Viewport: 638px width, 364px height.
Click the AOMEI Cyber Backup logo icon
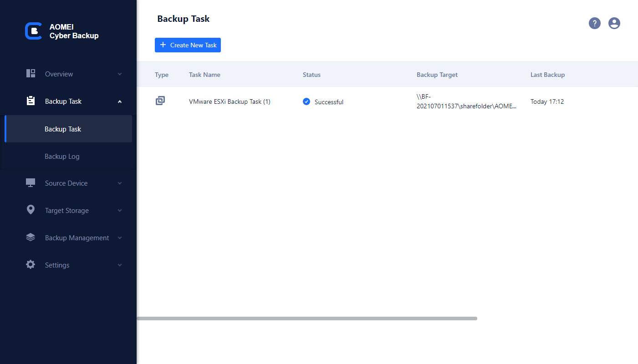point(33,31)
